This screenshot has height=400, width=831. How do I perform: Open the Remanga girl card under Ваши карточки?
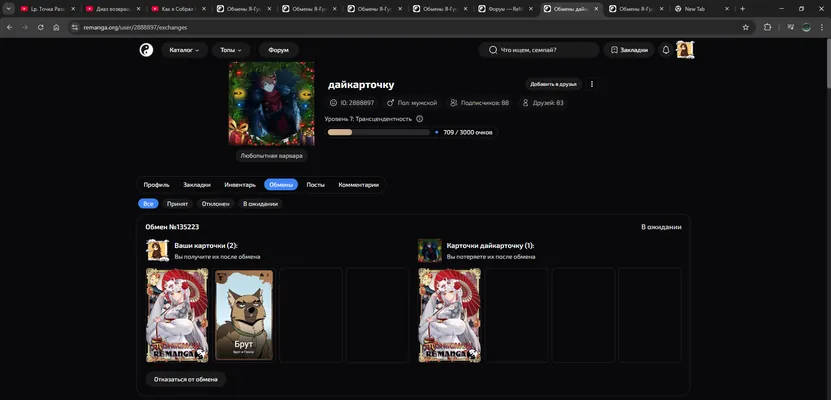pos(177,315)
